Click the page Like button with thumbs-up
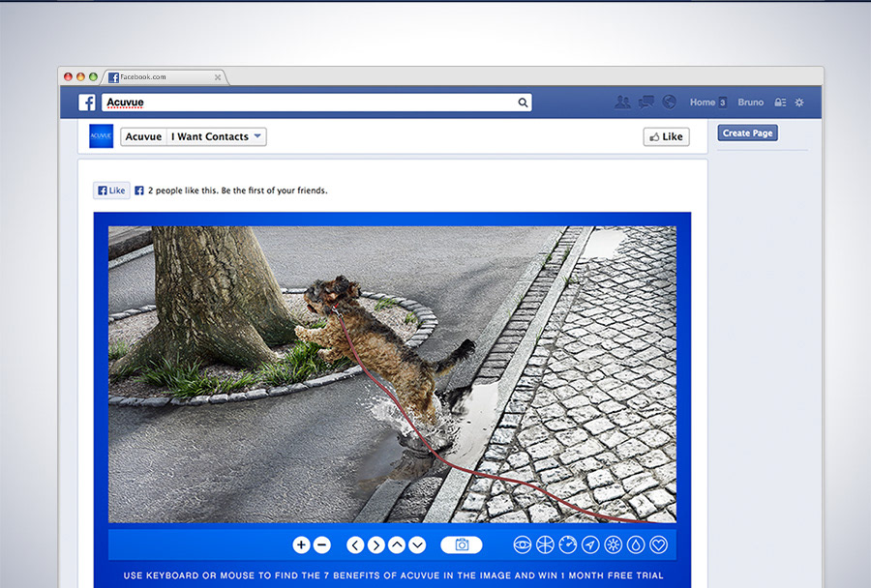The width and height of the screenshot is (871, 588). pyautogui.click(x=666, y=136)
